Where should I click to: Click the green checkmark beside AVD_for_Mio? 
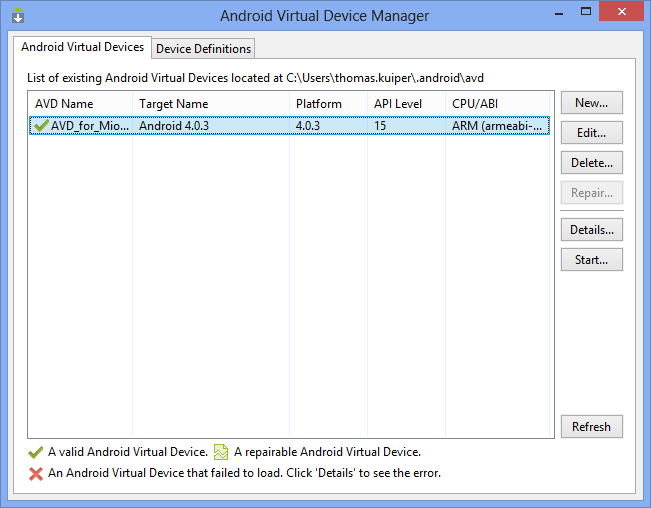(42, 125)
